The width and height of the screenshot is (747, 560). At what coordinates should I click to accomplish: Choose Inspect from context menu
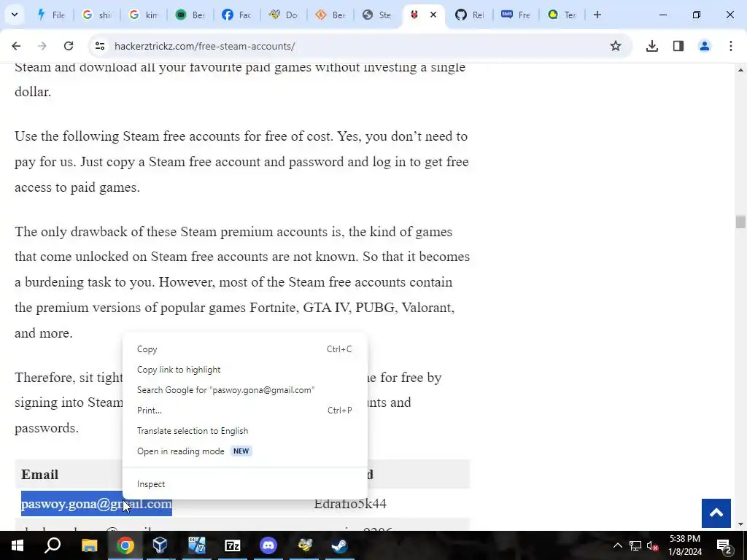pos(245,484)
